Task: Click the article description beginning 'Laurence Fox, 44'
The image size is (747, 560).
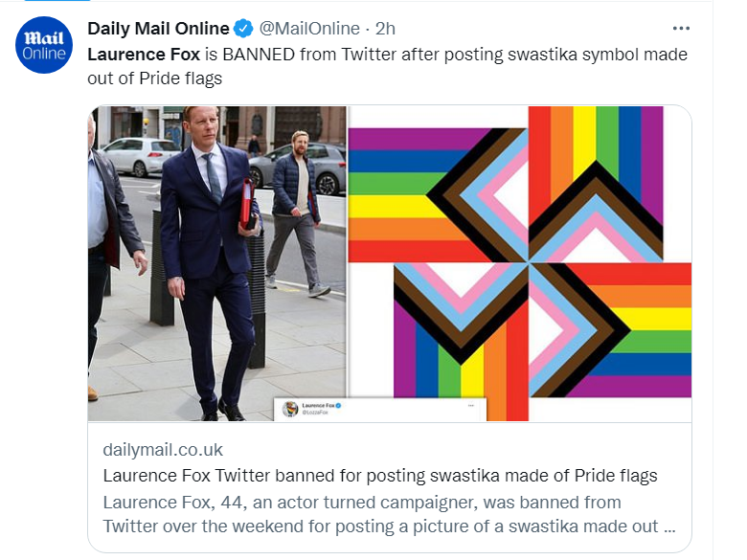Action: 383,514
